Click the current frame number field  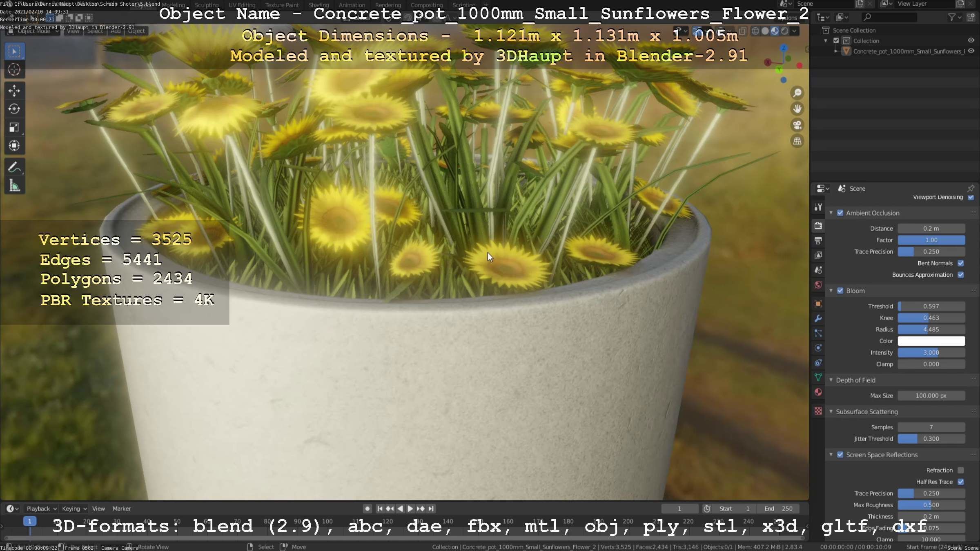click(679, 509)
